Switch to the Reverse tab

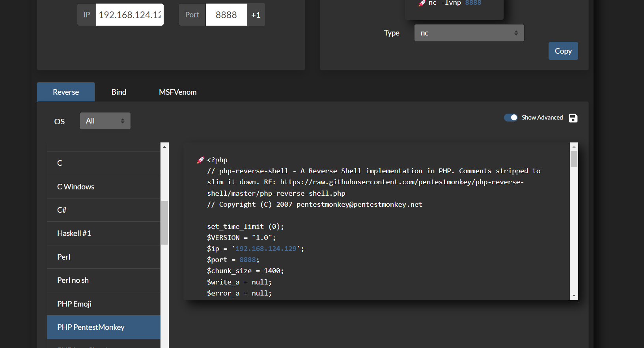(x=66, y=92)
